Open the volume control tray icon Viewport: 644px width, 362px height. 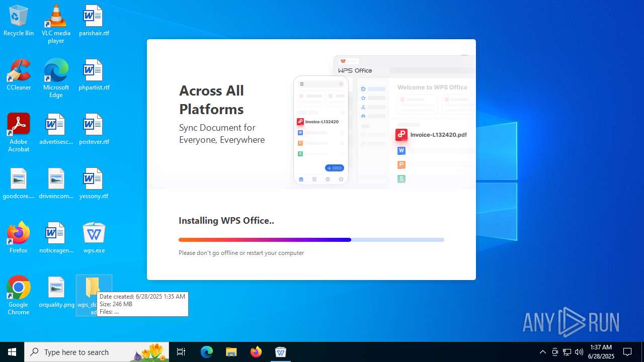point(579,352)
